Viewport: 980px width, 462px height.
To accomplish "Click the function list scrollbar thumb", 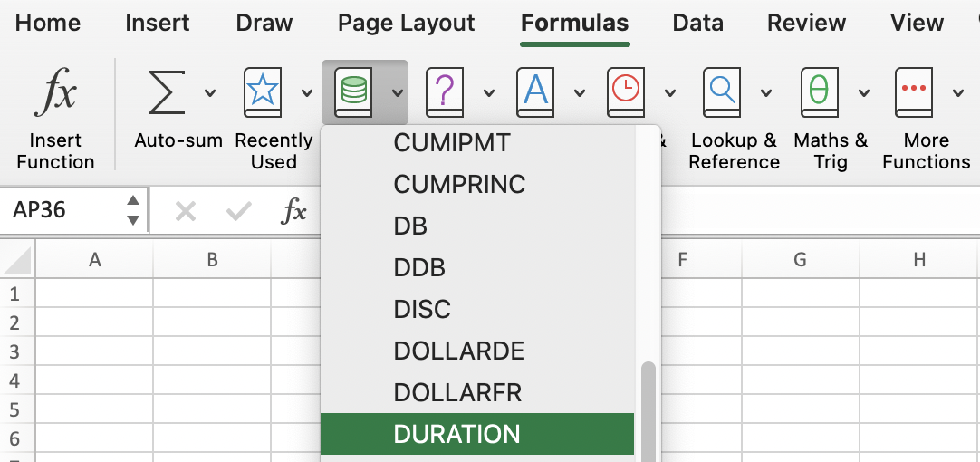I will pos(649,411).
